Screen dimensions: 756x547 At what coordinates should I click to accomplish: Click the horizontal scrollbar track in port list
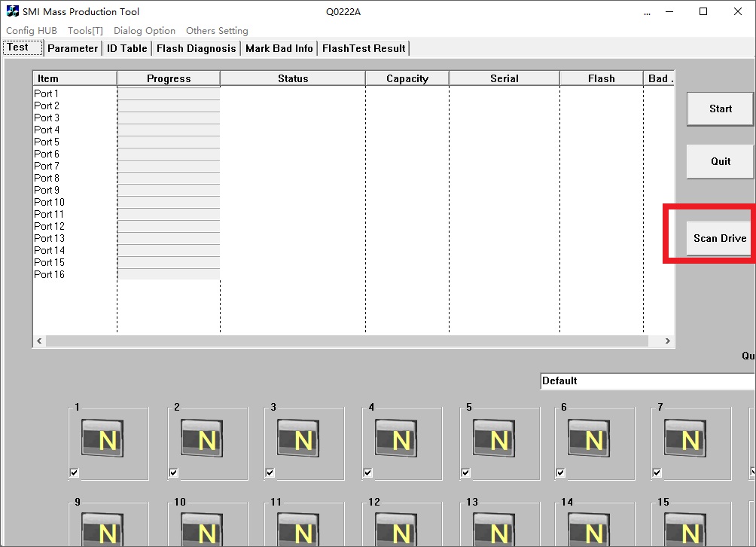(x=346, y=341)
